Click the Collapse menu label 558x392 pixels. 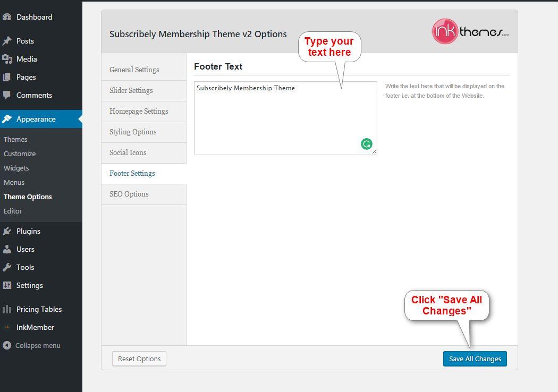tap(38, 345)
